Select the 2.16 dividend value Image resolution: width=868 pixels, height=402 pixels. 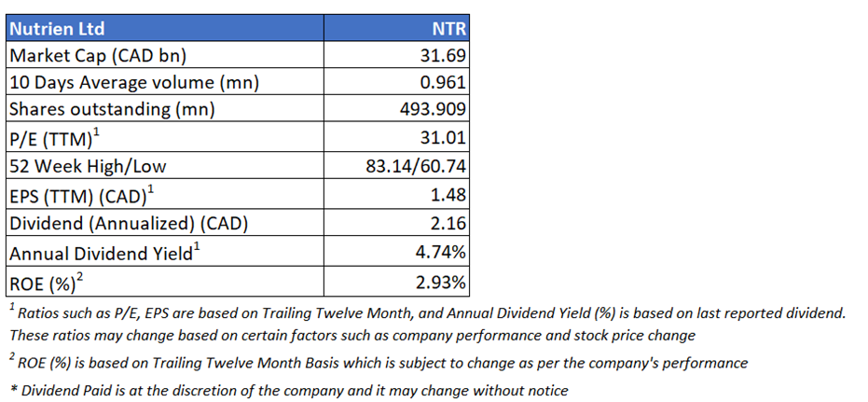click(x=448, y=223)
